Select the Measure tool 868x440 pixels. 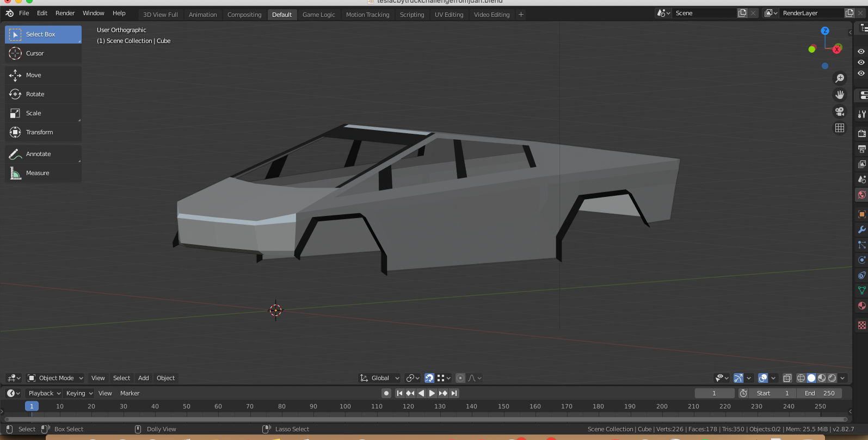pos(43,173)
